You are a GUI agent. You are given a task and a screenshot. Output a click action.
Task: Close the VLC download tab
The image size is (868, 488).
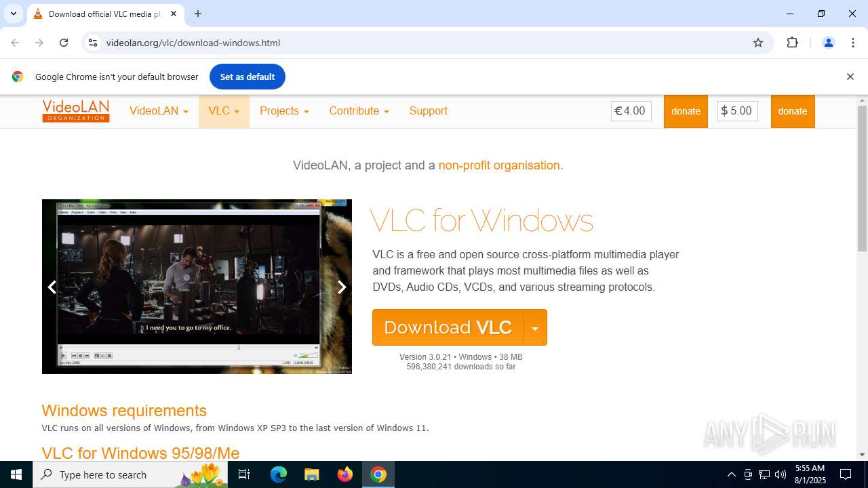[x=174, y=14]
